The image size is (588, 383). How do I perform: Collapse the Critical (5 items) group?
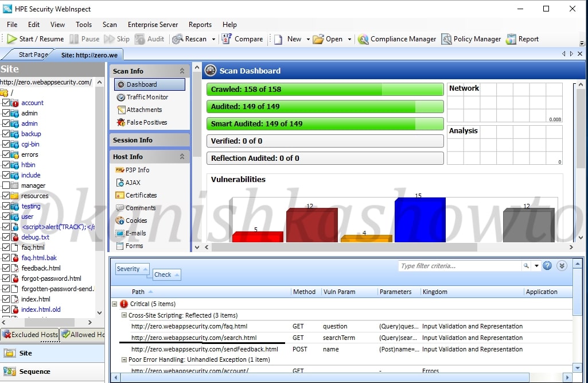pos(115,304)
